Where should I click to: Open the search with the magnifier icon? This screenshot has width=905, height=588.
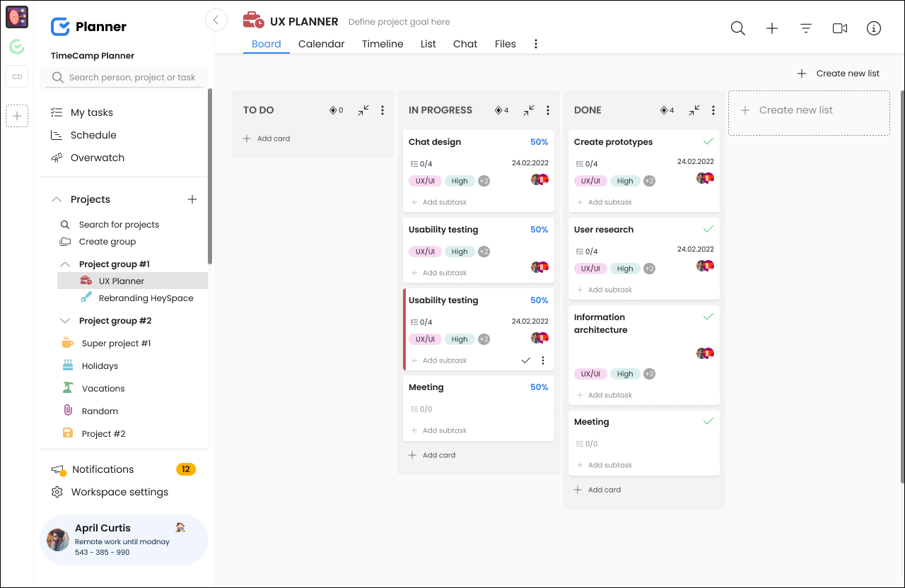[x=737, y=28]
